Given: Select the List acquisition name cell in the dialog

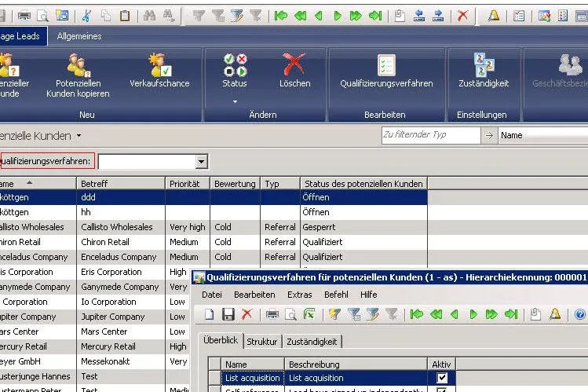Looking at the screenshot, I should pos(252,378).
